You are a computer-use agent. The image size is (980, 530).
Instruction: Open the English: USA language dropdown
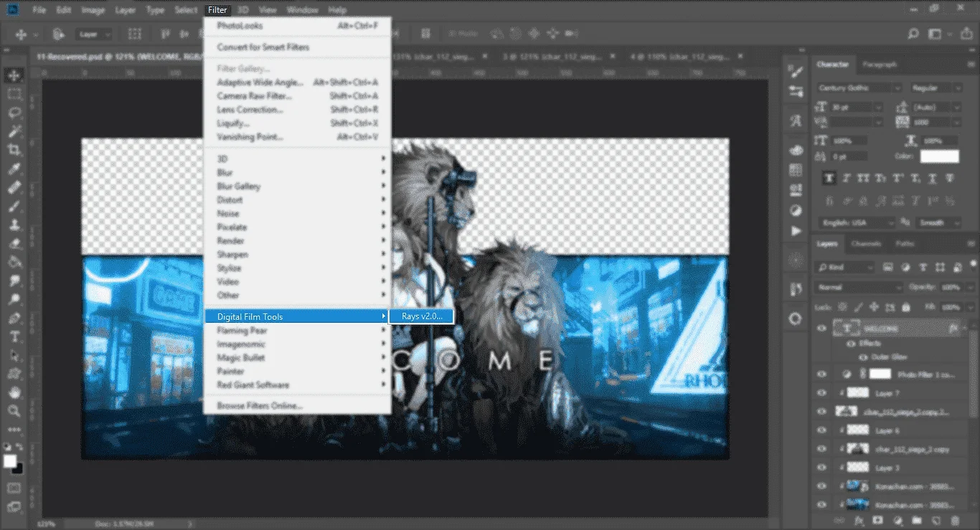[x=857, y=222]
